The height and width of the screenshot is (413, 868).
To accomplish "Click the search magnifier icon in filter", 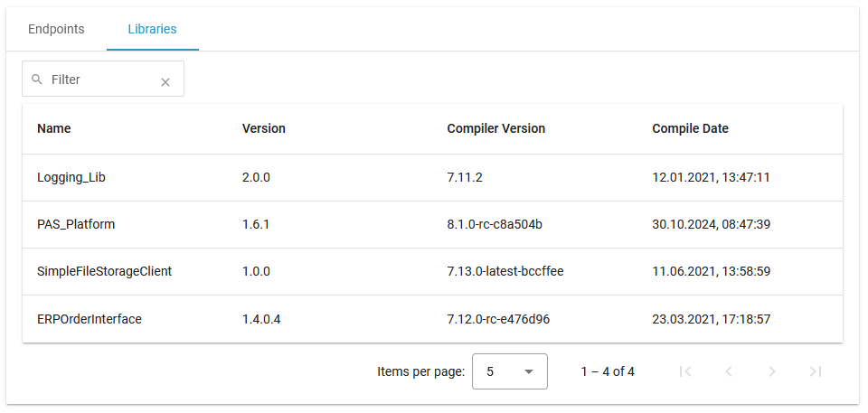I will pyautogui.click(x=37, y=80).
